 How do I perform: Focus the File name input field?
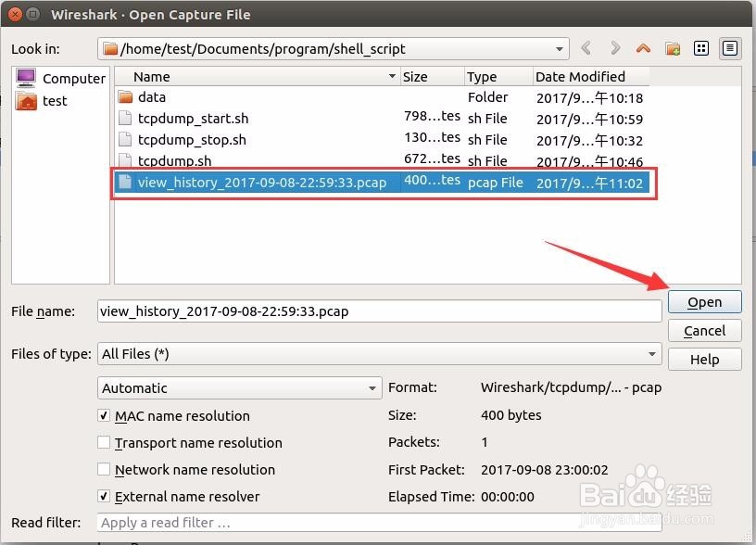pyautogui.click(x=380, y=311)
